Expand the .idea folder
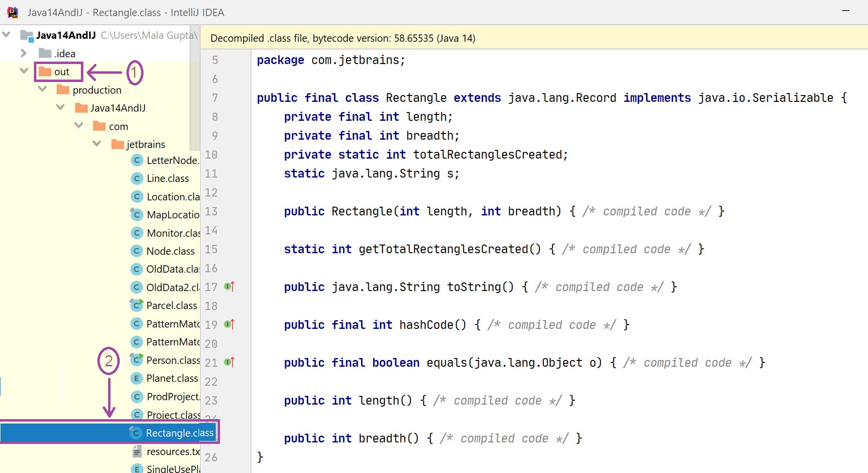The image size is (868, 473). point(23,53)
